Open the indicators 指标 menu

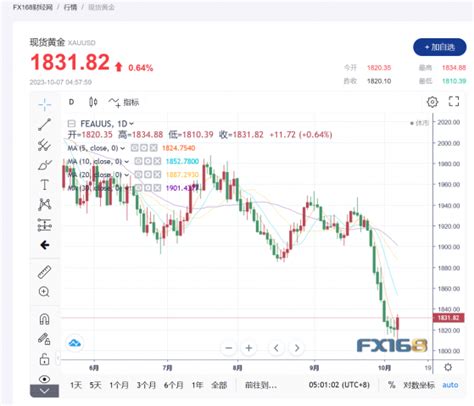[x=124, y=102]
